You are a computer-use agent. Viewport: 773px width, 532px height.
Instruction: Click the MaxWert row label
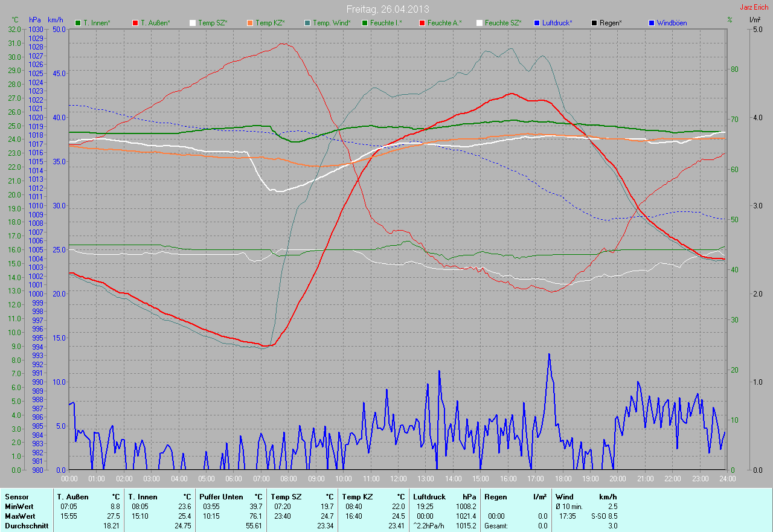pos(20,516)
